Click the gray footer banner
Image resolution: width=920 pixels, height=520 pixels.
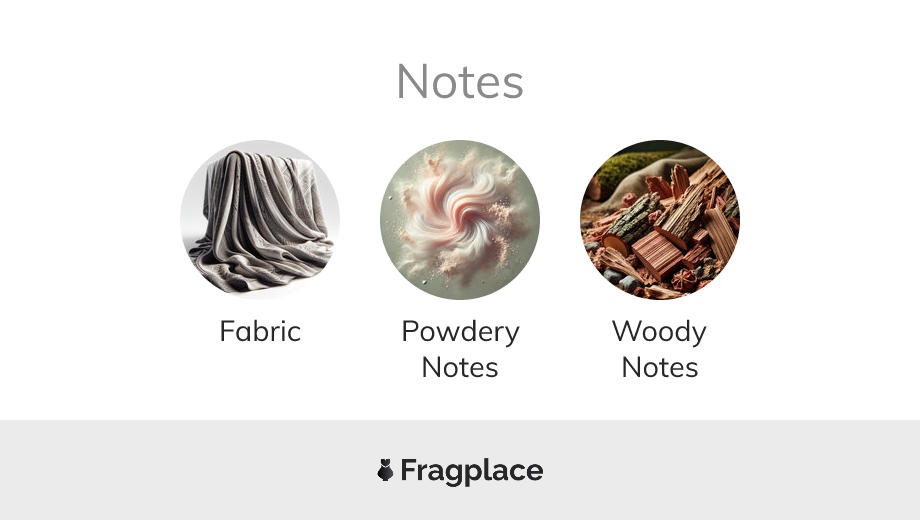click(x=460, y=470)
